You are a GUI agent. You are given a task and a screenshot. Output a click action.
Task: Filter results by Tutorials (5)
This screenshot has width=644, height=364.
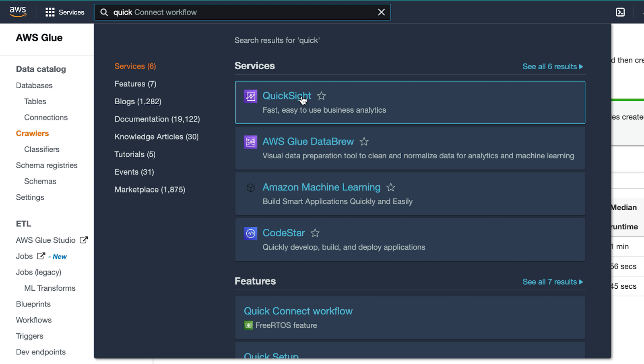coord(135,154)
